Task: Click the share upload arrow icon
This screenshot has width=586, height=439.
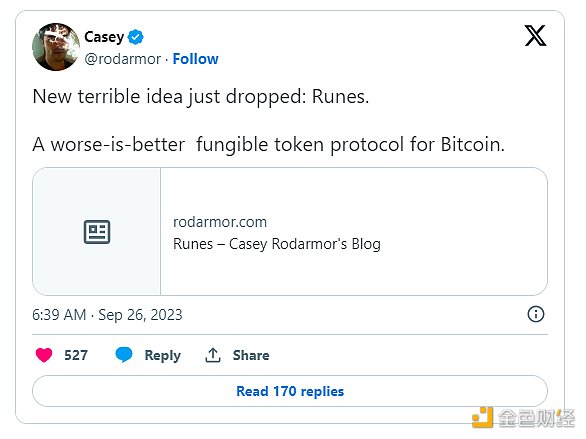Action: 213,355
